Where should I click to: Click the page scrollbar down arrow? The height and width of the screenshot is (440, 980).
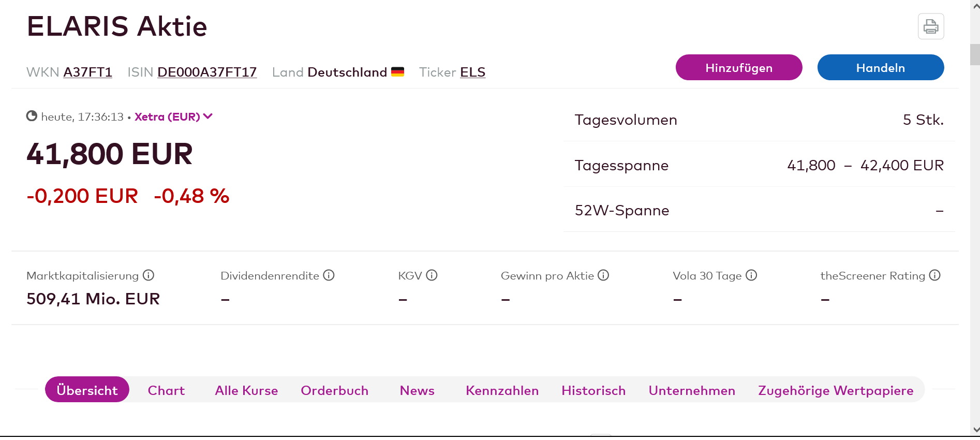976,430
